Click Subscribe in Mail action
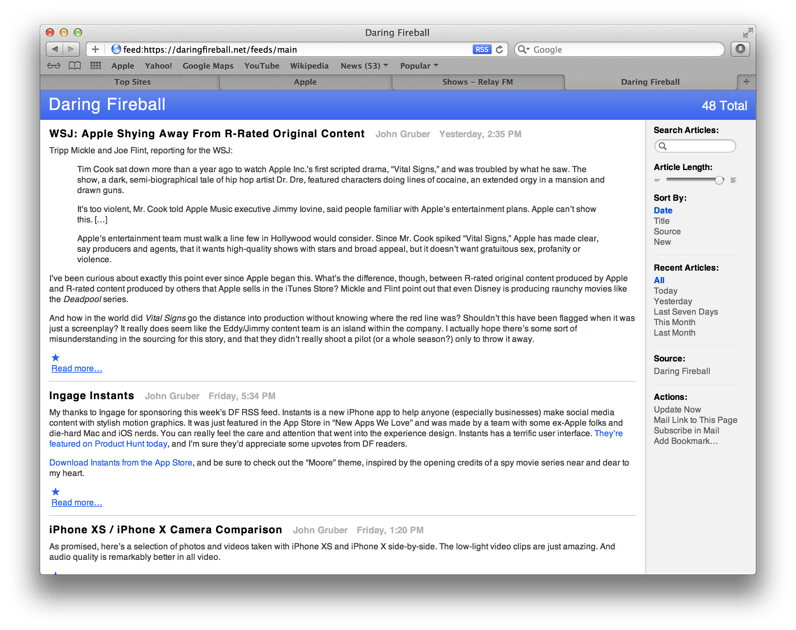796x630 pixels. (x=686, y=430)
